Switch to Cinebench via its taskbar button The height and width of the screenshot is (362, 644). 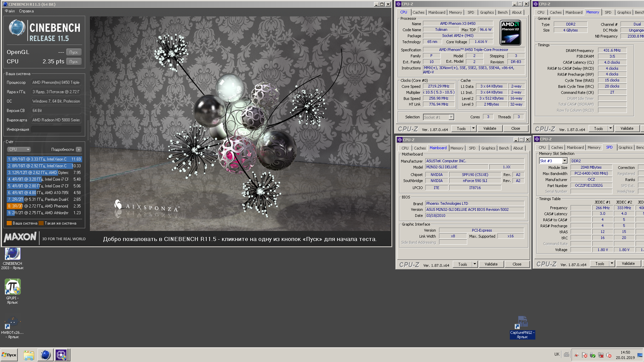[45, 355]
